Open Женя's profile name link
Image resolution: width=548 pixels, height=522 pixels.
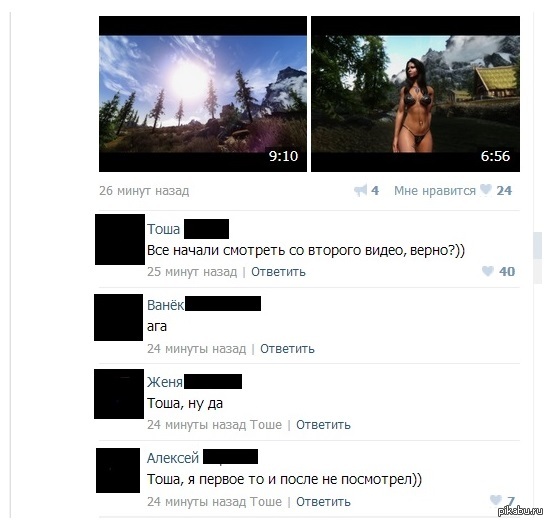[165, 382]
